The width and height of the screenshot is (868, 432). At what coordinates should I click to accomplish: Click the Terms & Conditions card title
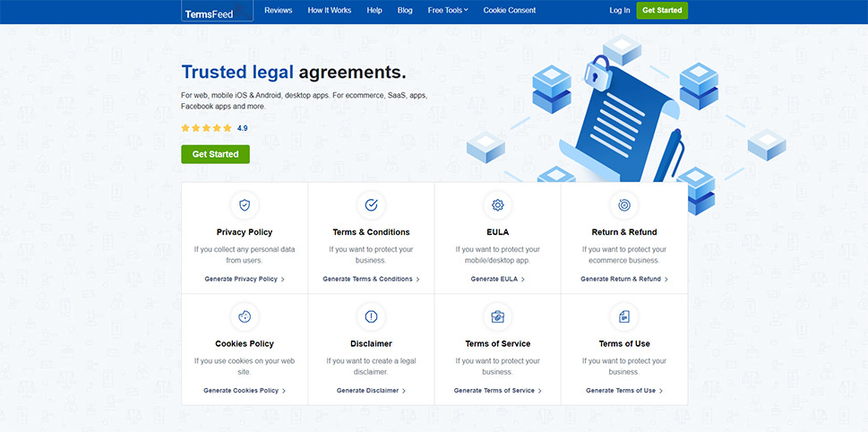click(x=372, y=232)
